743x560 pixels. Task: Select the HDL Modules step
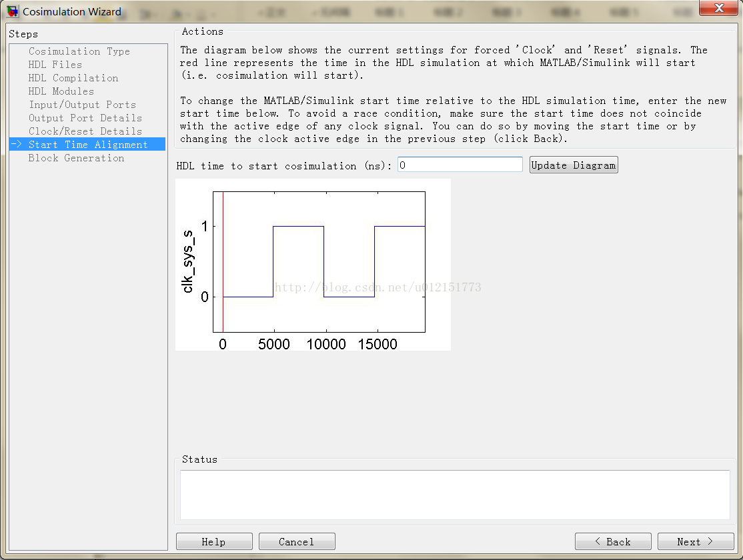[61, 91]
